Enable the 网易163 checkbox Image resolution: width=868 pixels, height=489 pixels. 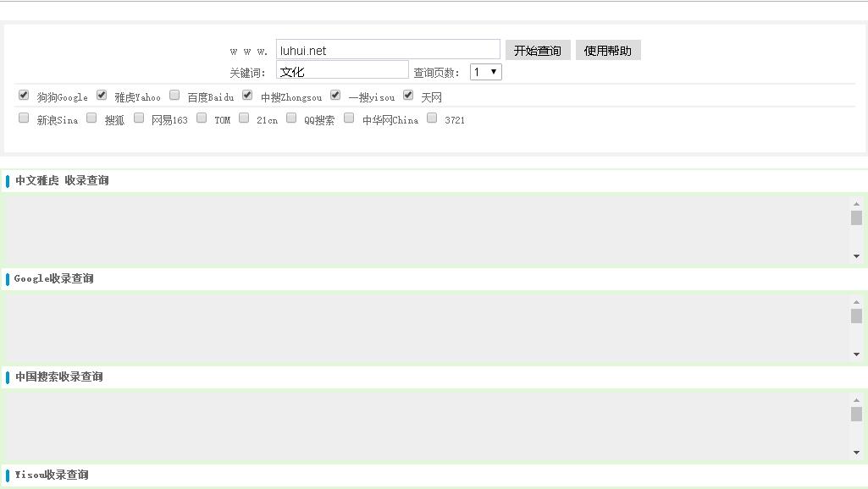coord(139,118)
